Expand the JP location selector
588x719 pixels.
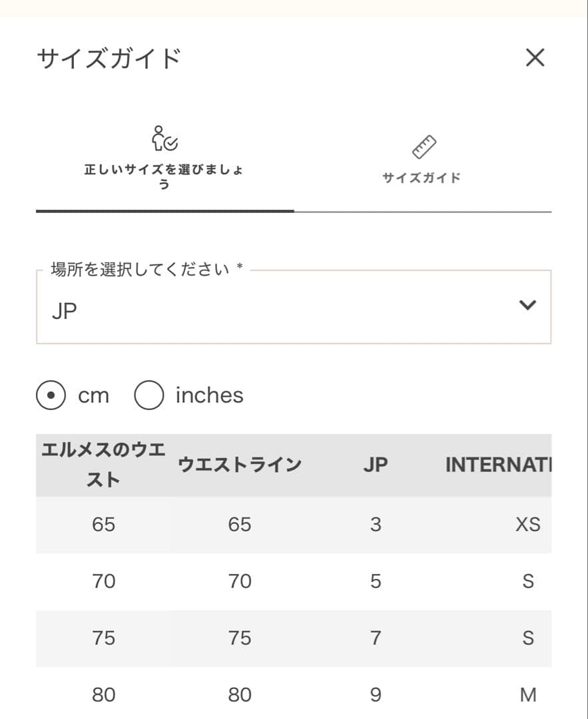pos(293,305)
